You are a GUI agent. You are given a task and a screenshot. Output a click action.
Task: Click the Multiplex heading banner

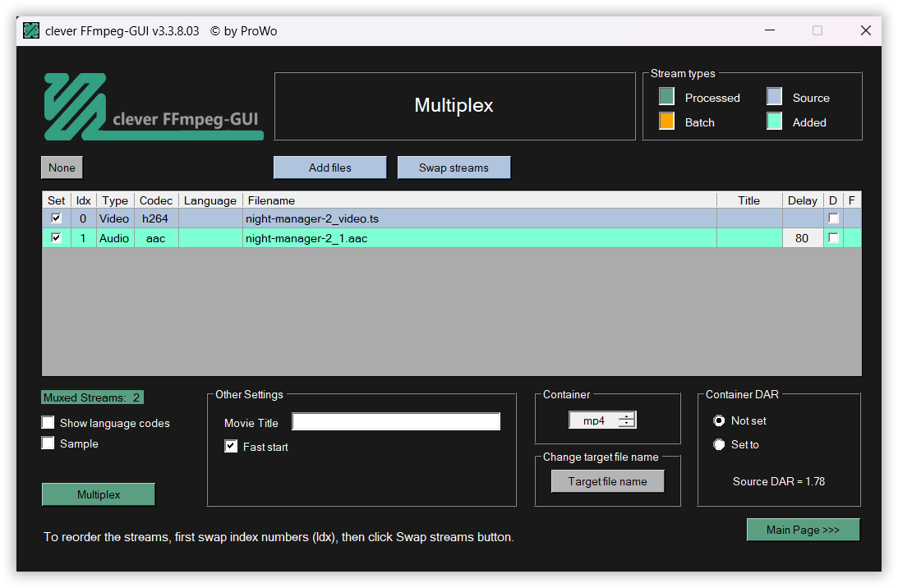coord(454,105)
